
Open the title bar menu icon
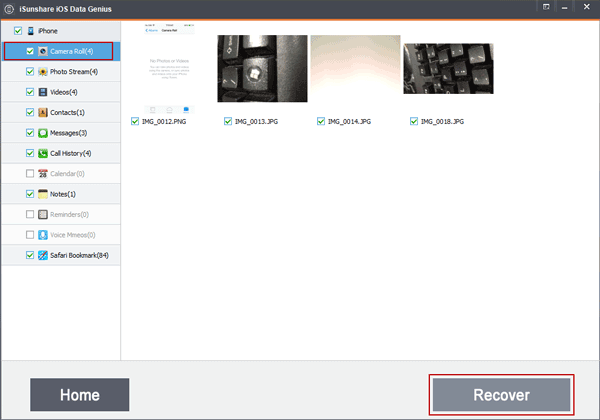coord(546,7)
